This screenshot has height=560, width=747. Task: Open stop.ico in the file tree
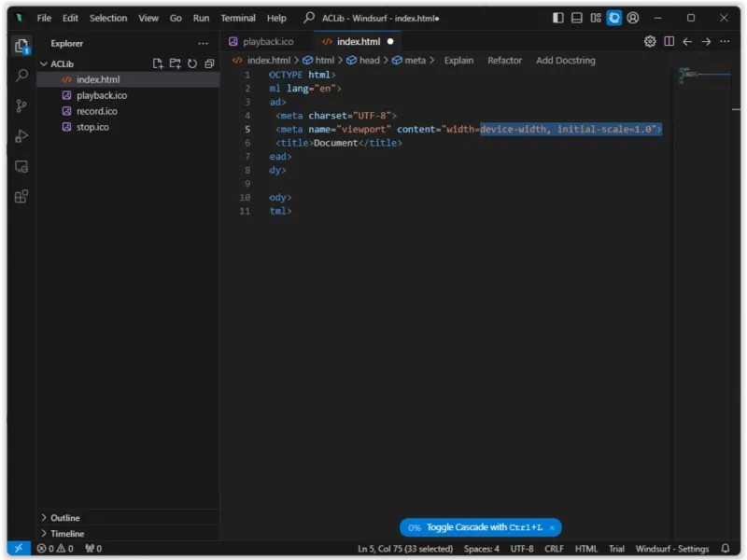pos(128,127)
